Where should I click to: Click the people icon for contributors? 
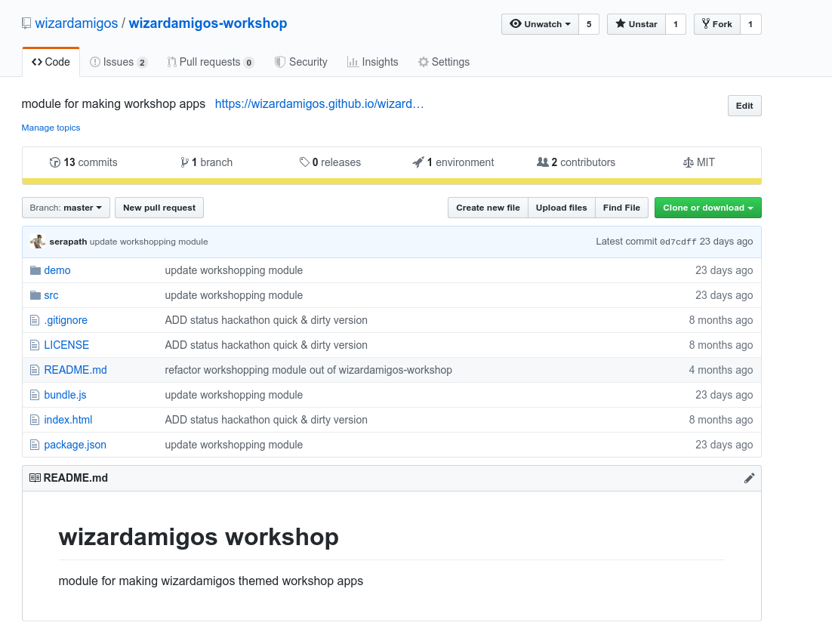click(x=542, y=162)
